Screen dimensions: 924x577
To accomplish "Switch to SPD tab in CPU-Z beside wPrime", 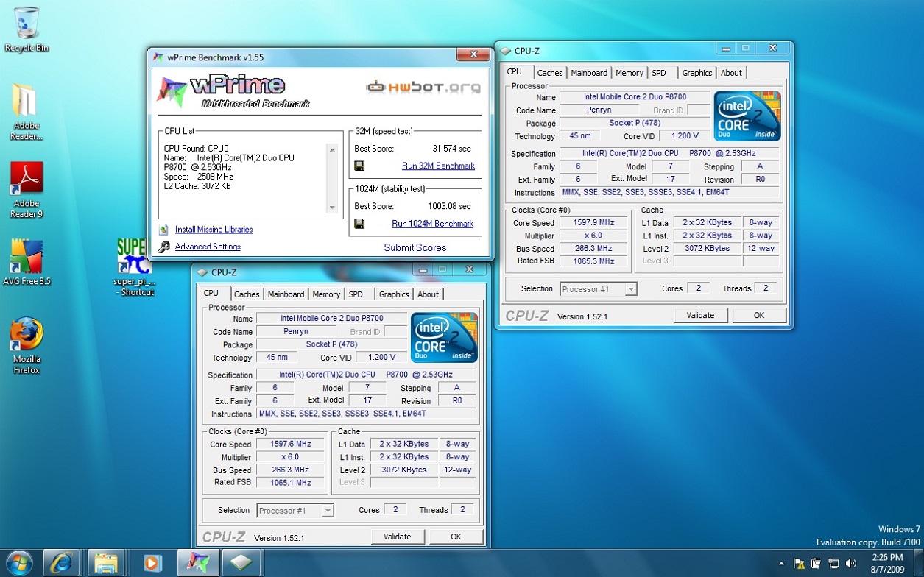I will [x=659, y=73].
